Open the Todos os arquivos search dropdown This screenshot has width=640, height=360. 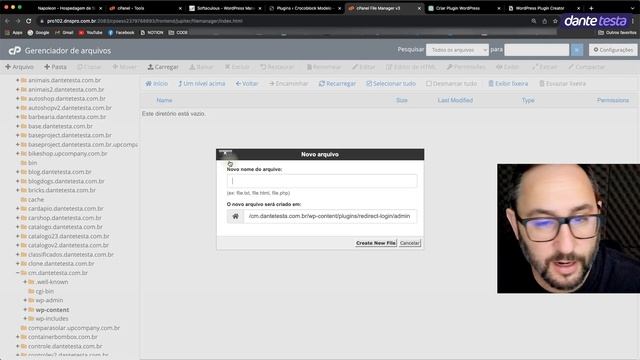457,50
